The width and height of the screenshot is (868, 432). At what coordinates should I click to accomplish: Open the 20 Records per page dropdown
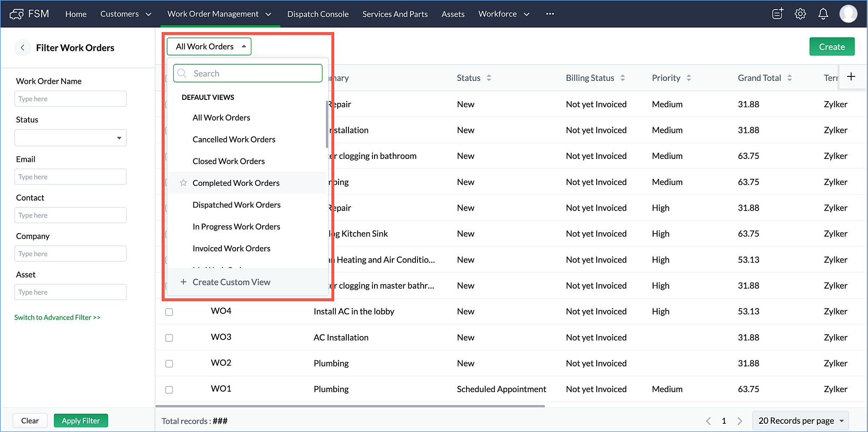coord(800,421)
